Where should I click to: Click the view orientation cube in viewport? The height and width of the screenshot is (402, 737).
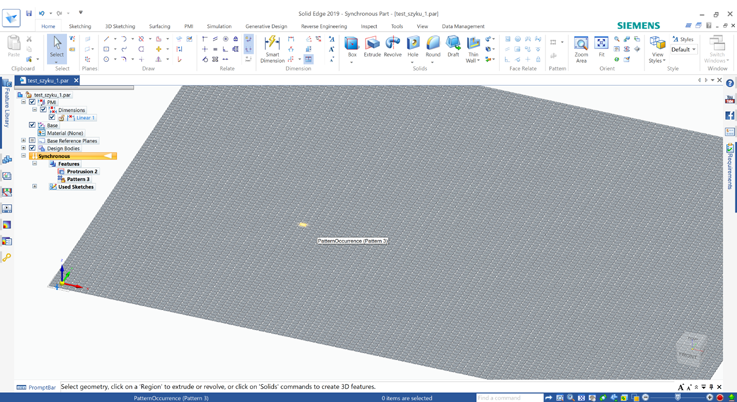tap(691, 349)
